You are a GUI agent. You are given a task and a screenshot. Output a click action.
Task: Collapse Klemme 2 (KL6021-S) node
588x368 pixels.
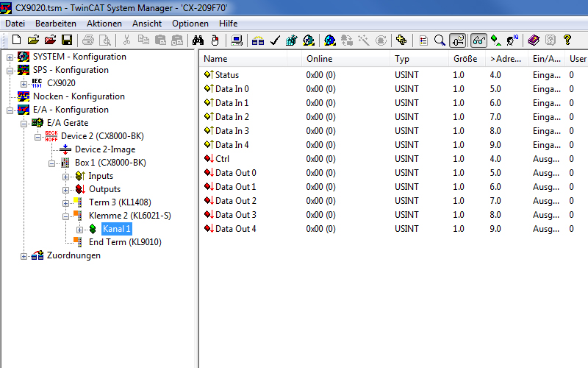tap(65, 216)
